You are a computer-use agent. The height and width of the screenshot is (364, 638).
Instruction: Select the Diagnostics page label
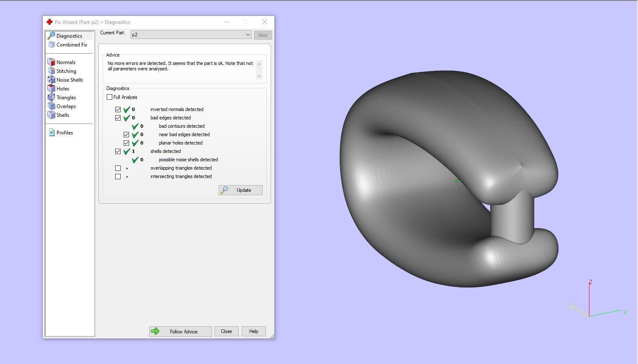pyautogui.click(x=69, y=36)
